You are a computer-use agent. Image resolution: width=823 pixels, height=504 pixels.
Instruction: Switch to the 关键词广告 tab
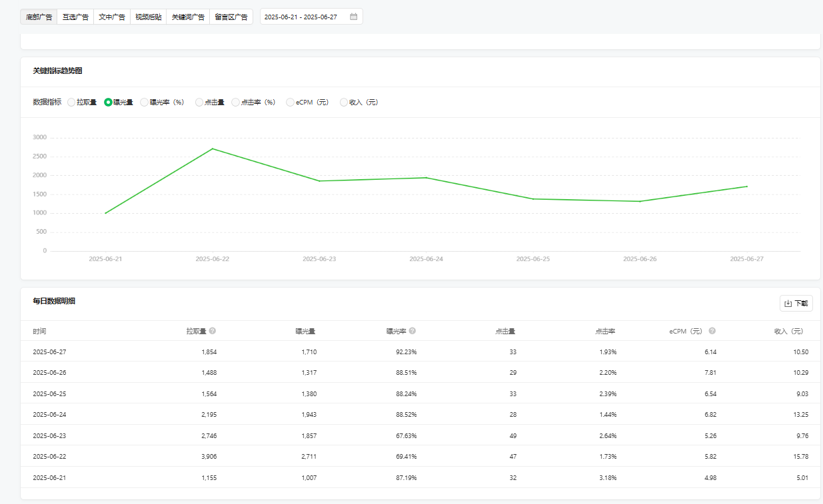(188, 17)
